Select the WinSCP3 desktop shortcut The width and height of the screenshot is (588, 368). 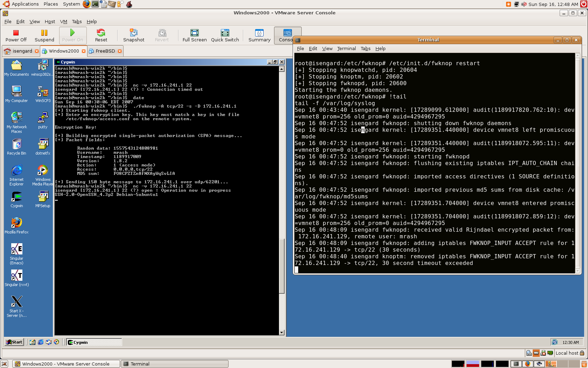[x=43, y=94]
